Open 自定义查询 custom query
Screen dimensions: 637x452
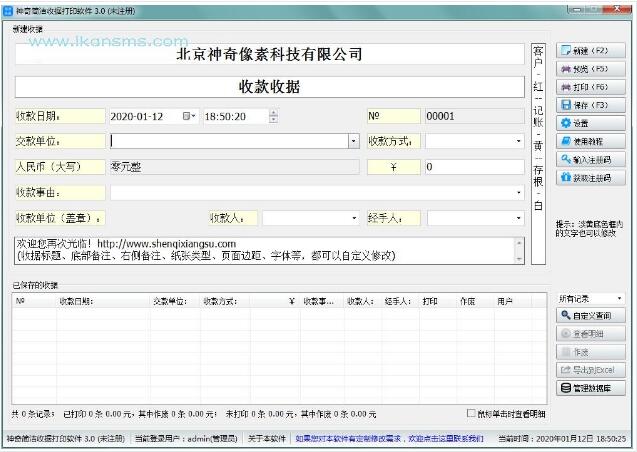590,316
